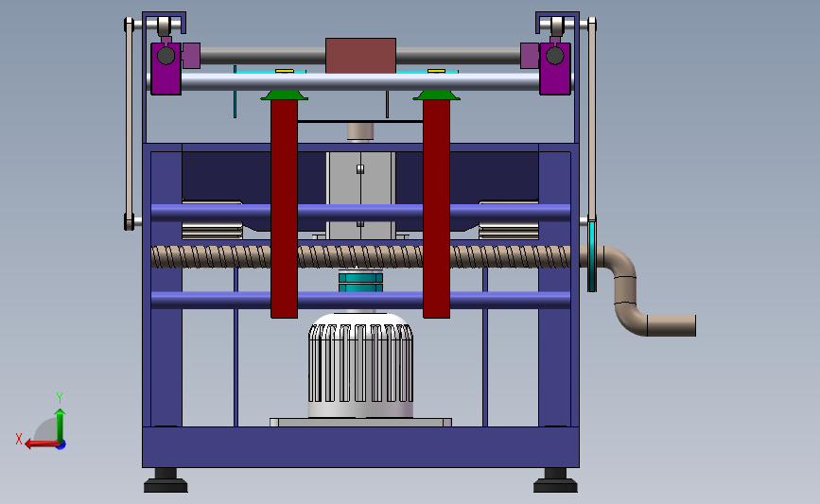820x504 pixels.
Task: Select the brown center block on top shaft
Action: pyautogui.click(x=360, y=56)
